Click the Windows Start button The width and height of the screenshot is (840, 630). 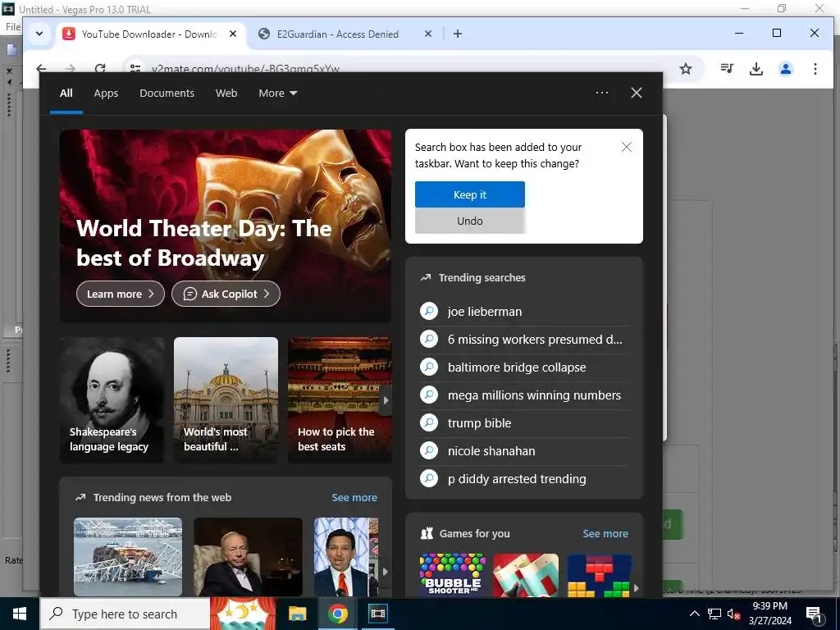tap(20, 614)
